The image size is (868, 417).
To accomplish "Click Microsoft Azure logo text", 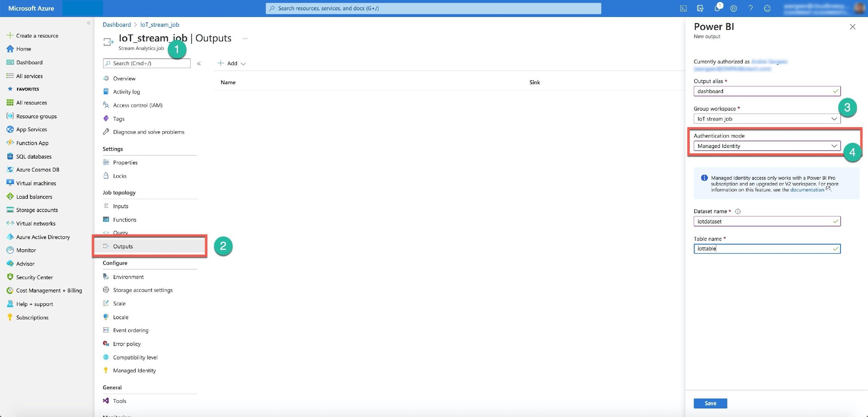I will point(31,8).
